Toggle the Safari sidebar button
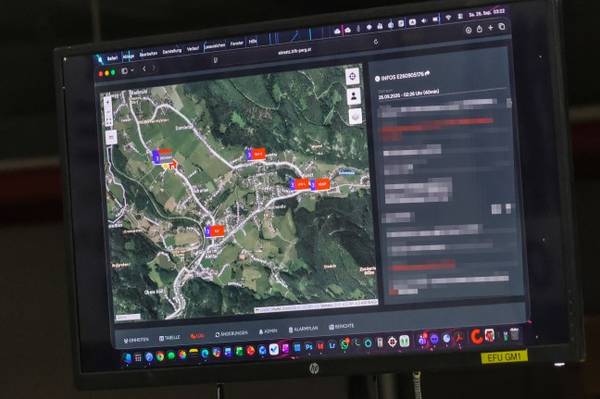This screenshot has height=399, width=600. coord(124,71)
